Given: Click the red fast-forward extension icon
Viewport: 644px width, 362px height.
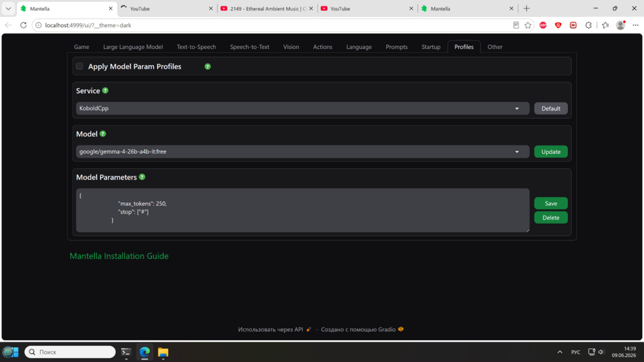Looking at the screenshot, I should tap(573, 25).
